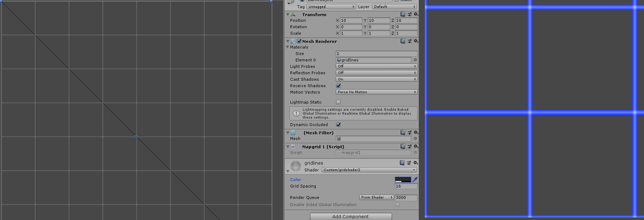Open Shader dropdown Custom/gridshader2
644x220 pixels.
click(369, 170)
